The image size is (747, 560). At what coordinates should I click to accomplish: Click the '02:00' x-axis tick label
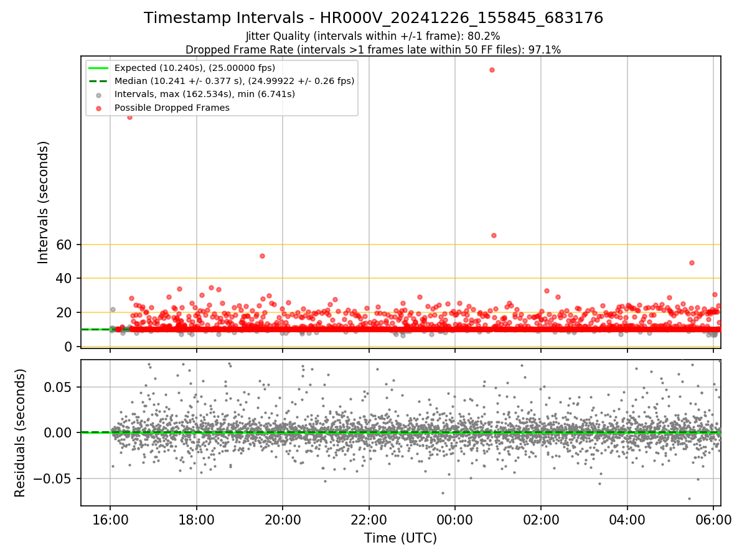click(541, 520)
